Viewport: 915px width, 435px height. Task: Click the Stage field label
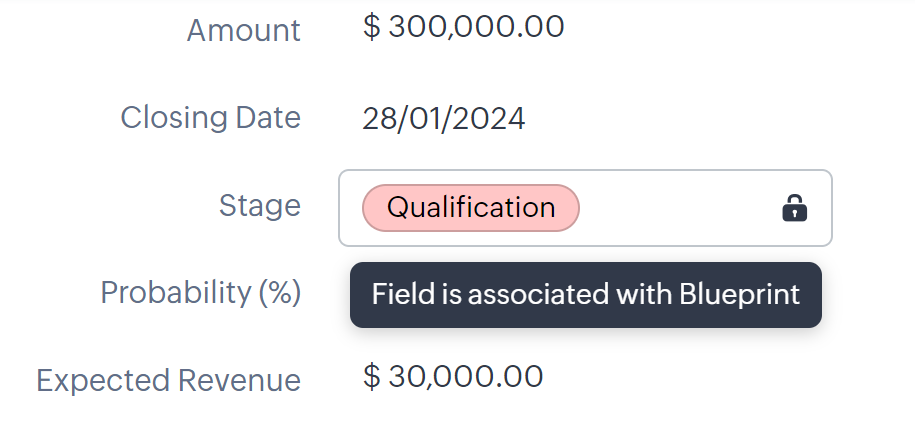point(259,205)
